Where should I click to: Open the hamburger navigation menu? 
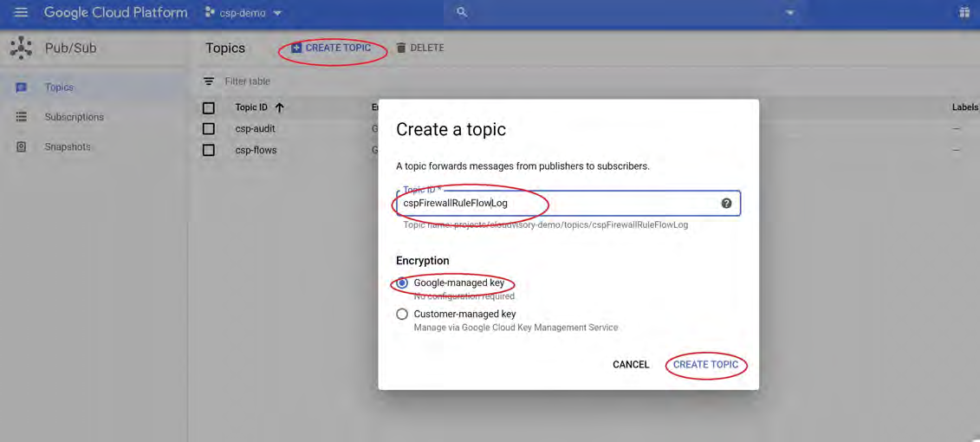(22, 12)
